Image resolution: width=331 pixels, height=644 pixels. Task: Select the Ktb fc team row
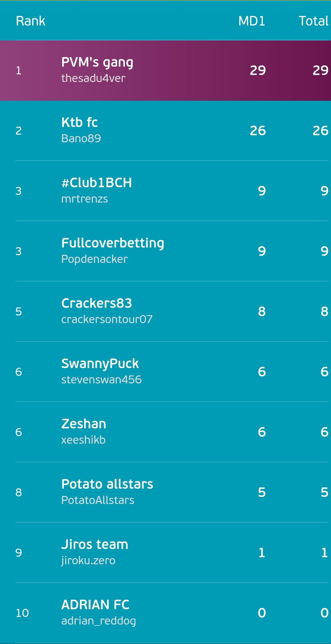pos(165,130)
